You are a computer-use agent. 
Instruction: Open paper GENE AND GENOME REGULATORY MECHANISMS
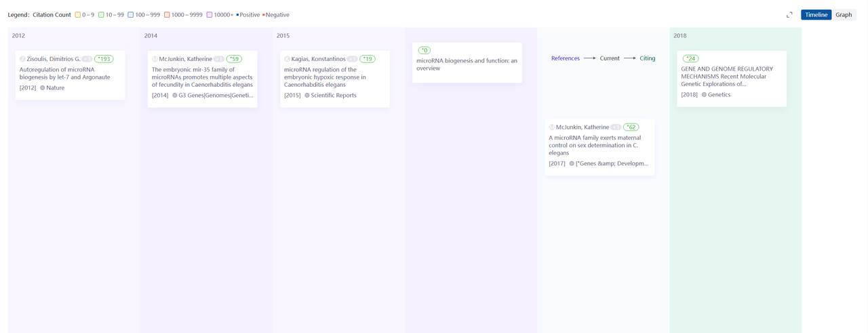(727, 77)
